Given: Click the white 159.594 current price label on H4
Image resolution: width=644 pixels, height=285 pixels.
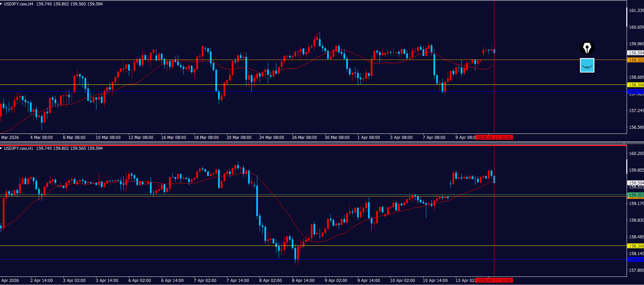Looking at the screenshot, I should pos(635,53).
